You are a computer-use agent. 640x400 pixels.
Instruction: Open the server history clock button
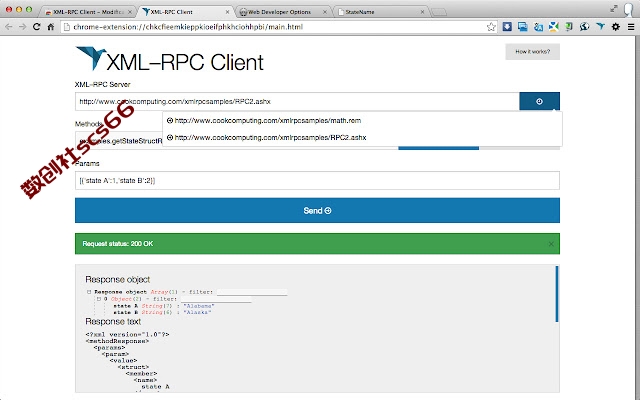[x=539, y=101]
